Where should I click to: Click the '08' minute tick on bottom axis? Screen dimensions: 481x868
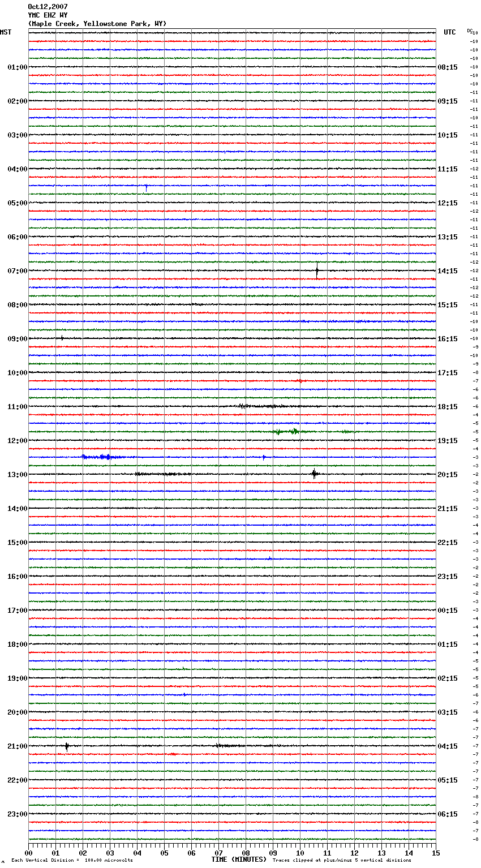click(x=246, y=853)
